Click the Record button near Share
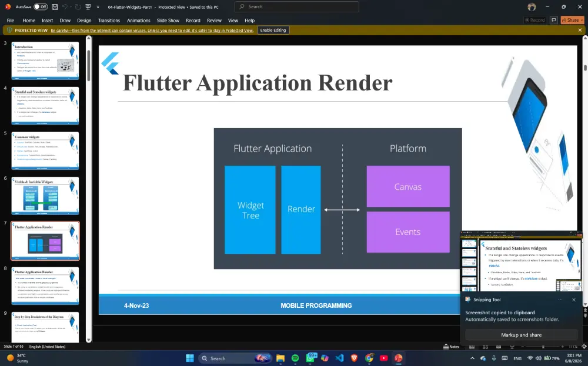Viewport: 588px width, 366px height. click(x=535, y=20)
